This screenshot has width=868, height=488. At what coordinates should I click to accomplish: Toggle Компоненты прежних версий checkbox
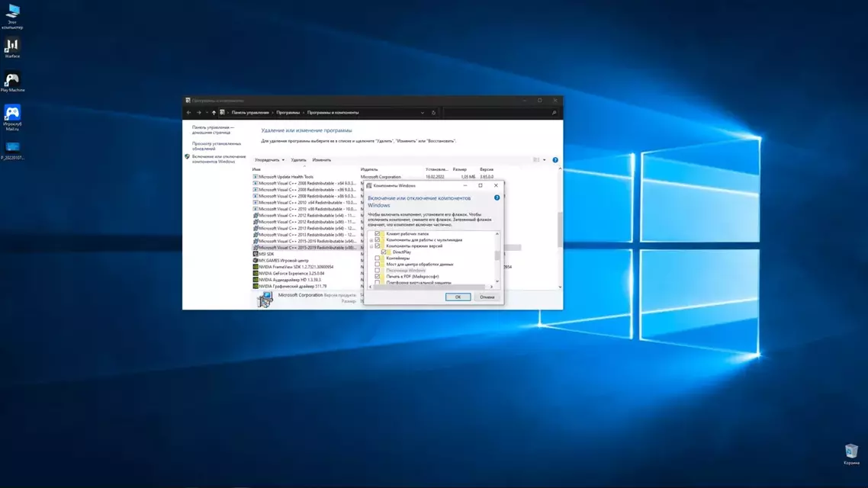[x=378, y=246]
